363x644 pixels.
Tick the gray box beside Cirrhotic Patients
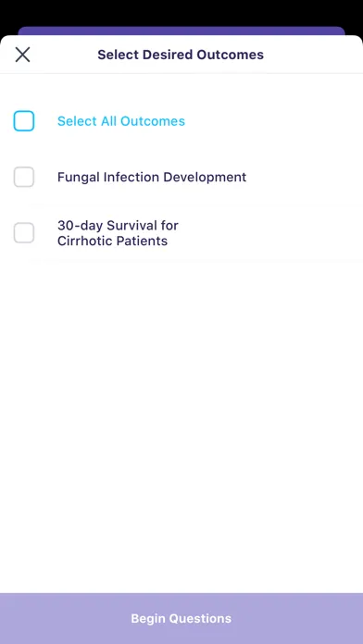click(24, 233)
